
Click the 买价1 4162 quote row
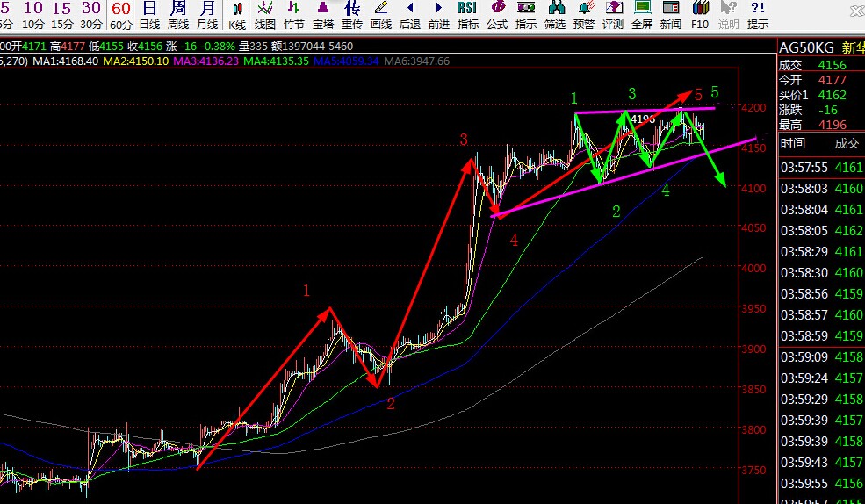pos(821,95)
